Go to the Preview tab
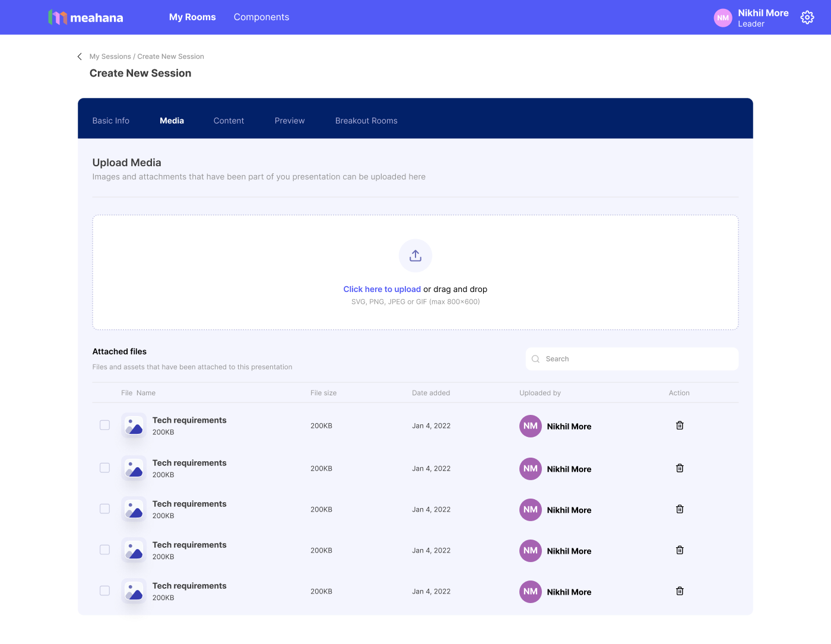Screen dimensions: 831x644 [x=290, y=120]
